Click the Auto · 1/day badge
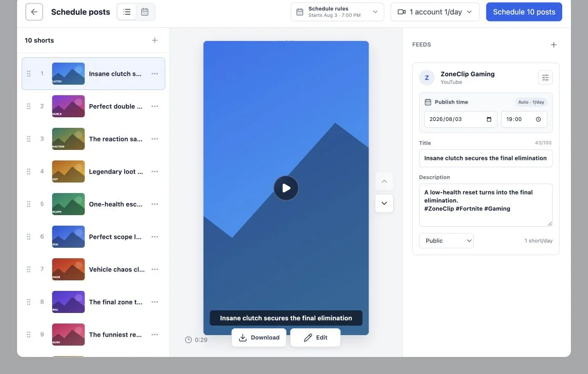 (531, 102)
